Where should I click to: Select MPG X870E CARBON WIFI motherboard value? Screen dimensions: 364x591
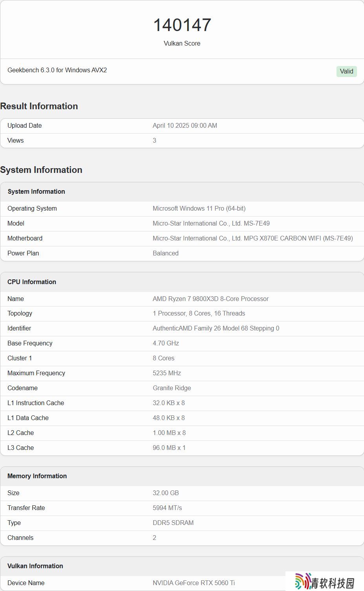[253, 239]
